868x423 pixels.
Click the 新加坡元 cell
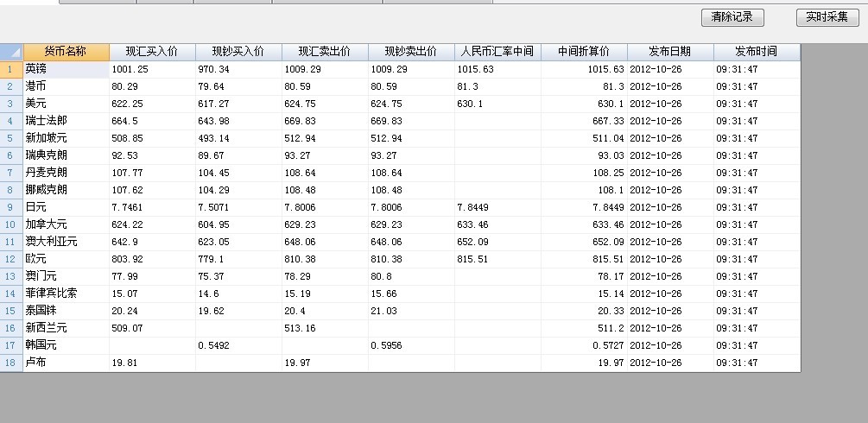pyautogui.click(x=67, y=138)
